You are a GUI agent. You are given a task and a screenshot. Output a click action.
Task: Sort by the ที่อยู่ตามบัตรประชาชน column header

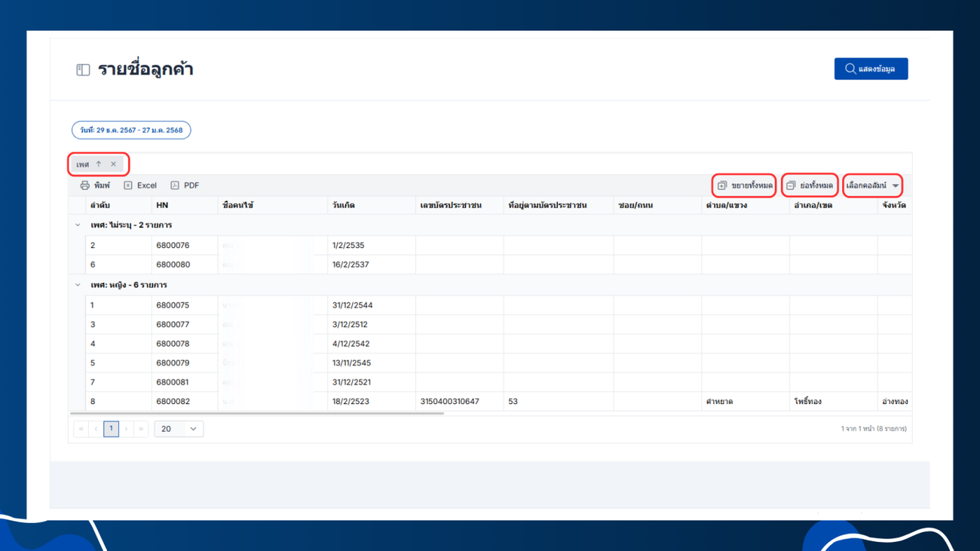(x=559, y=206)
